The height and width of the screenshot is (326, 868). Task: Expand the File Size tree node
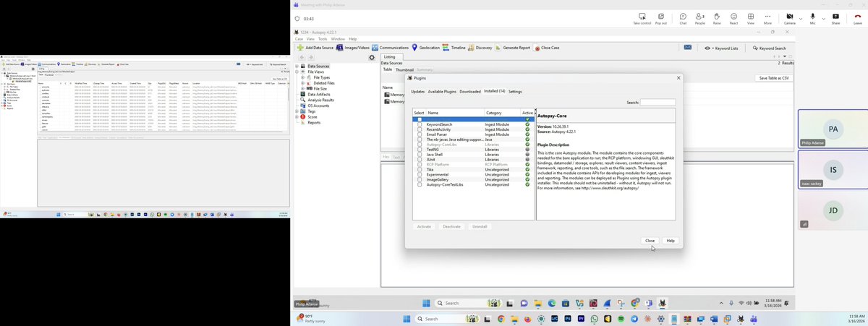pos(302,88)
